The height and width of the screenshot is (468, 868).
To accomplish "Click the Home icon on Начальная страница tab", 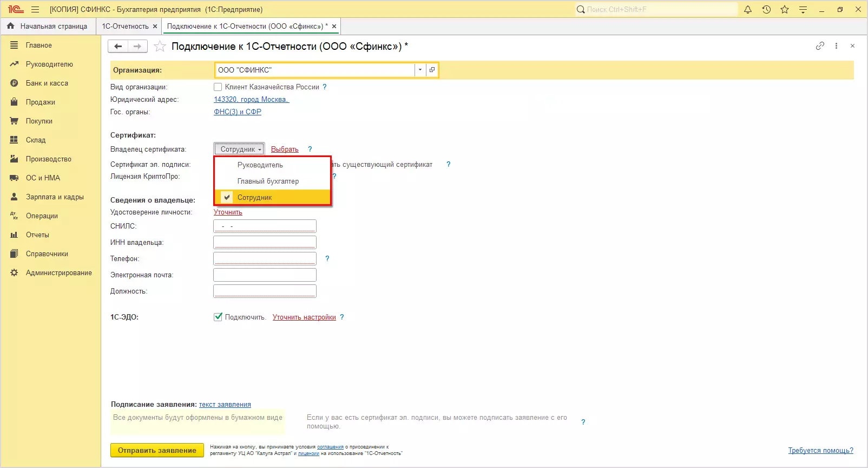I will (x=10, y=26).
